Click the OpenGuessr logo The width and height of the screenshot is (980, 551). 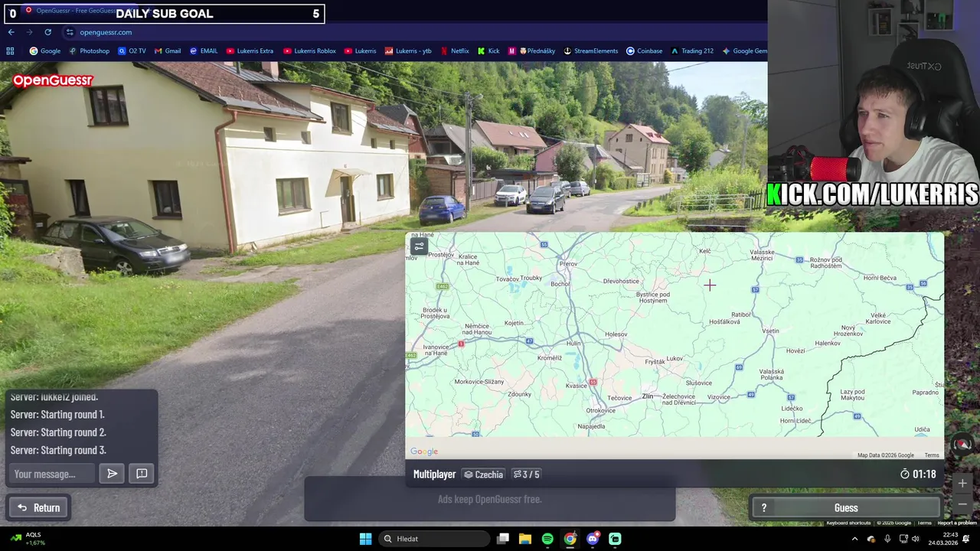tap(53, 80)
